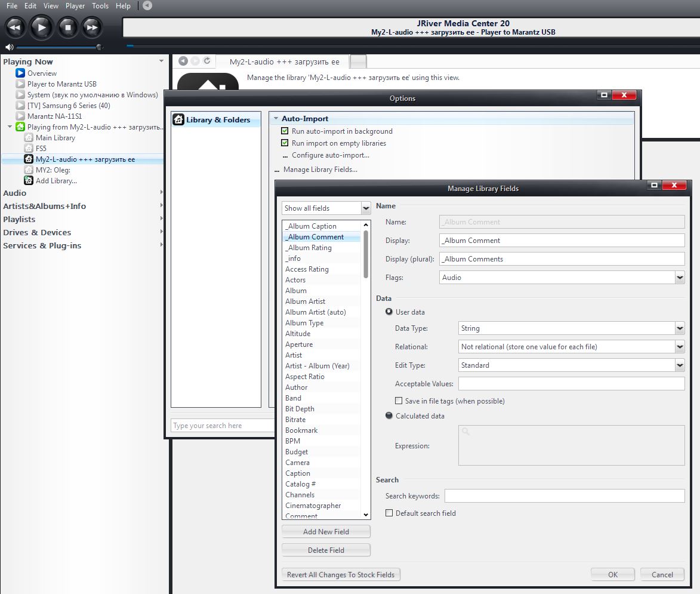This screenshot has height=594, width=700.
Task: Open the View menu
Action: pos(51,6)
